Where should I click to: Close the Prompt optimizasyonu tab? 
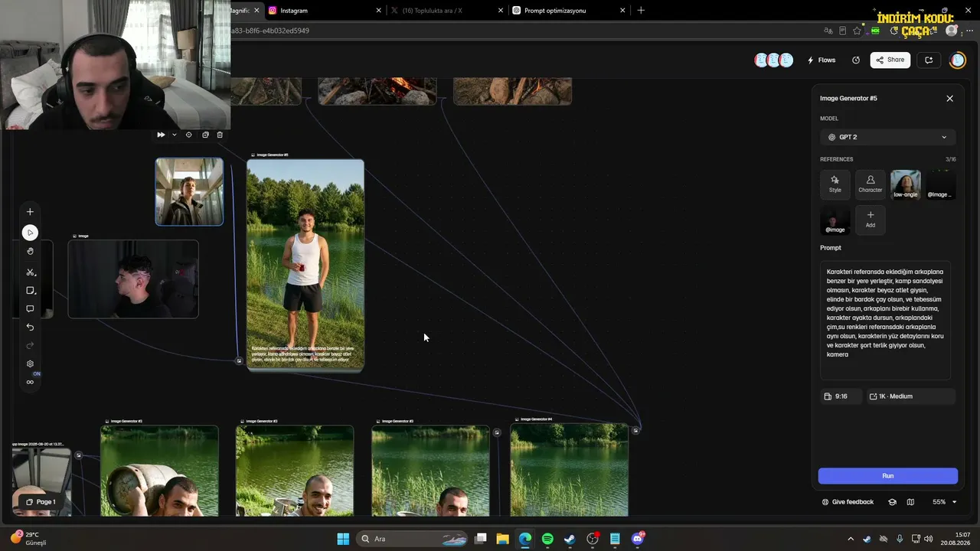pyautogui.click(x=622, y=11)
